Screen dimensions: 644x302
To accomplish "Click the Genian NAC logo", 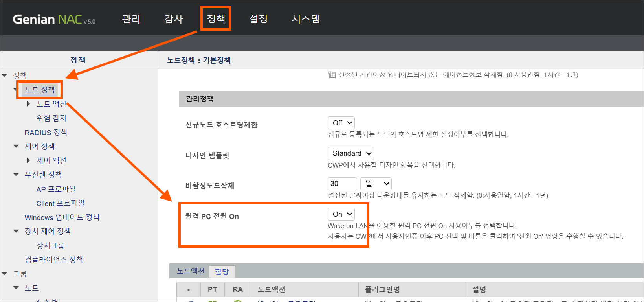I will click(54, 19).
